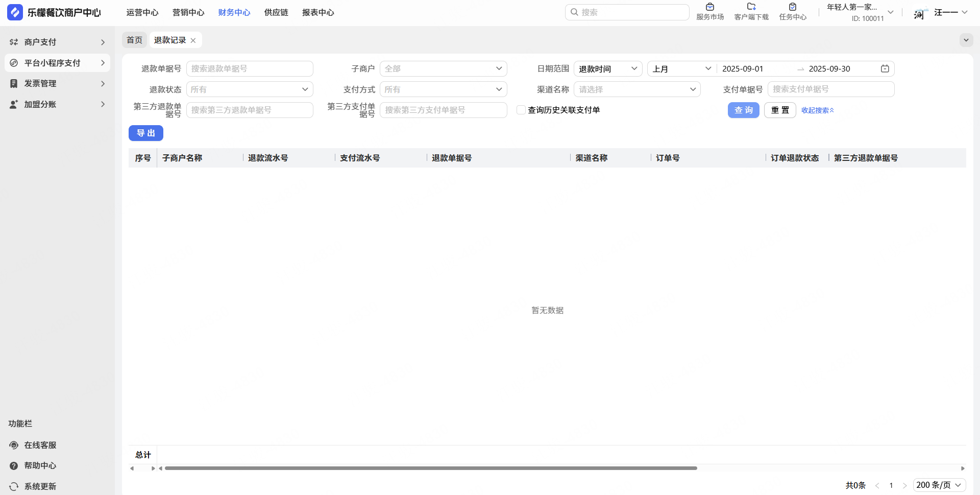
Task: Click the horizontal table scrollbar
Action: point(430,468)
